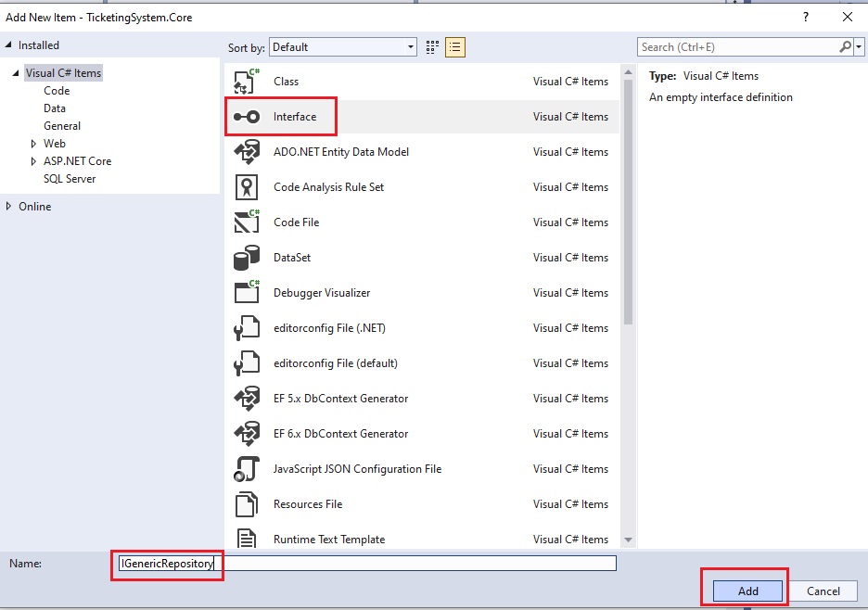Screen dimensions: 868x610
Task: Select the Resources File icon
Action: coord(247,504)
